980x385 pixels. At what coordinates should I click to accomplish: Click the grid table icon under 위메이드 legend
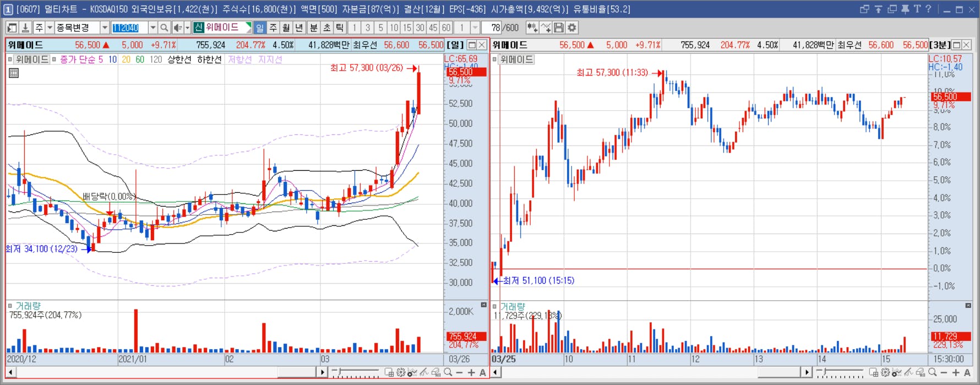14,73
